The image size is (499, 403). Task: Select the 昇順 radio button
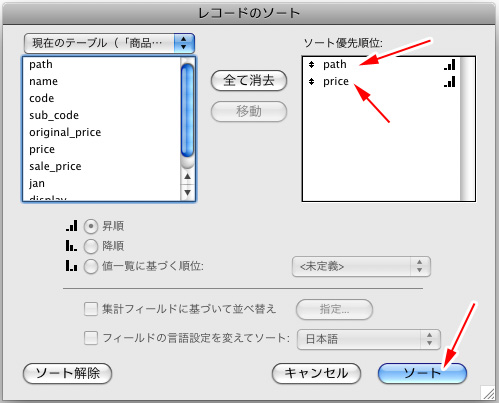(x=91, y=226)
